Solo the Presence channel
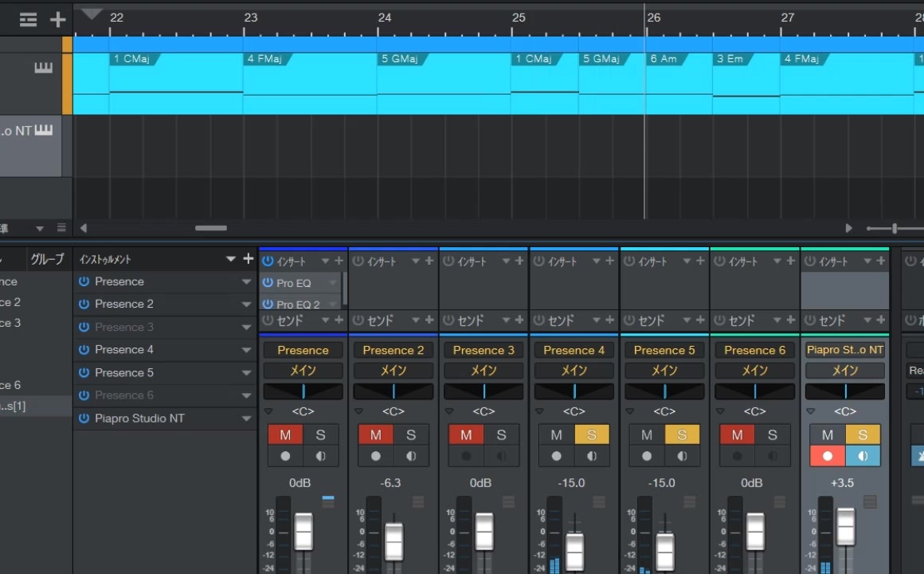The width and height of the screenshot is (924, 574). tap(320, 434)
